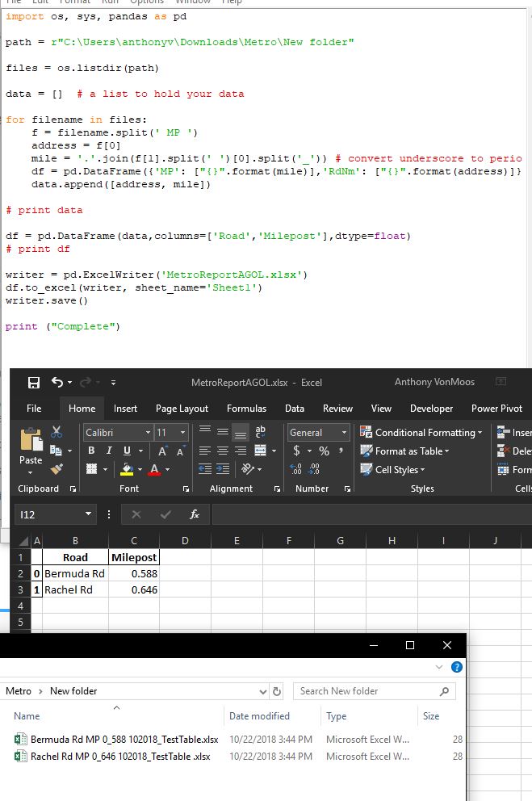This screenshot has height=801, width=532.
Task: Refresh the New folder view in Explorer
Action: [277, 691]
